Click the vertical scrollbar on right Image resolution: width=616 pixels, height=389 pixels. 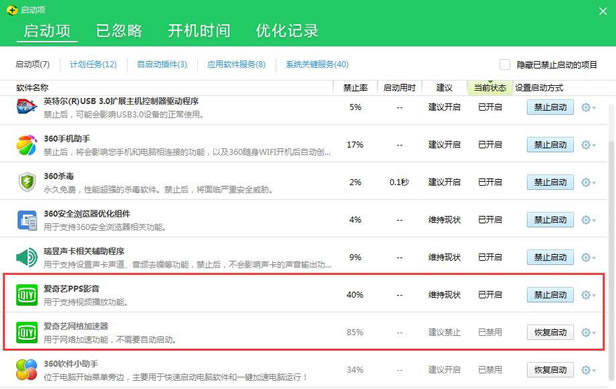click(x=612, y=244)
